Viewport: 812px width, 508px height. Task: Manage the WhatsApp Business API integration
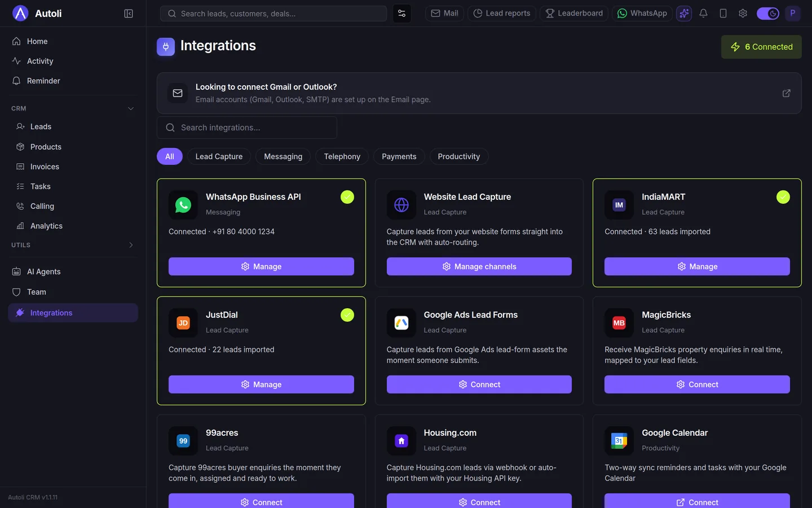(x=261, y=266)
